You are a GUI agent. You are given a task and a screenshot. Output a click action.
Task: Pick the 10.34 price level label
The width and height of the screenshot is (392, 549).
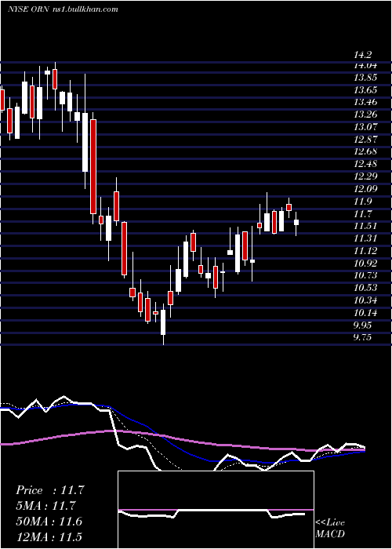[x=365, y=300]
